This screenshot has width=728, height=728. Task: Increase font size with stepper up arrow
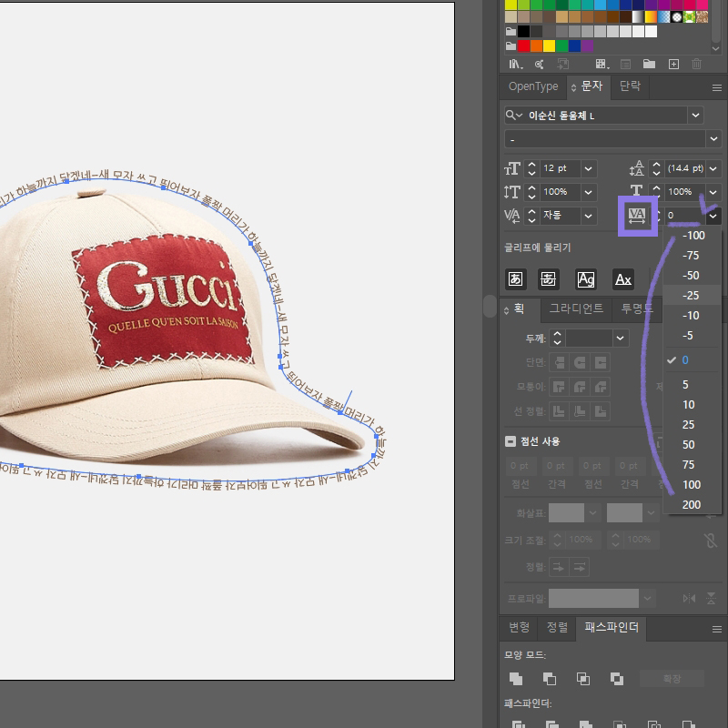click(x=532, y=165)
